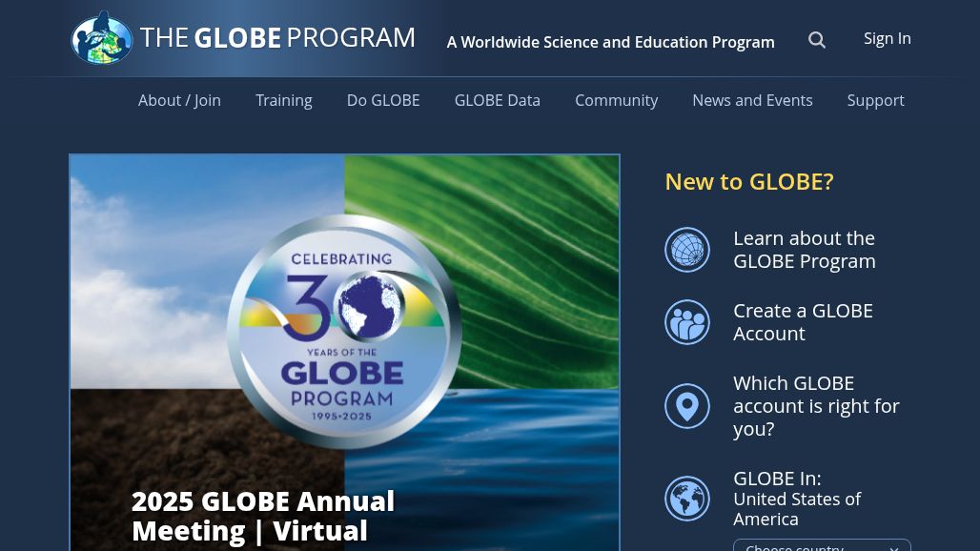980x551 pixels.
Task: Open the search magnifier icon
Action: pos(816,40)
